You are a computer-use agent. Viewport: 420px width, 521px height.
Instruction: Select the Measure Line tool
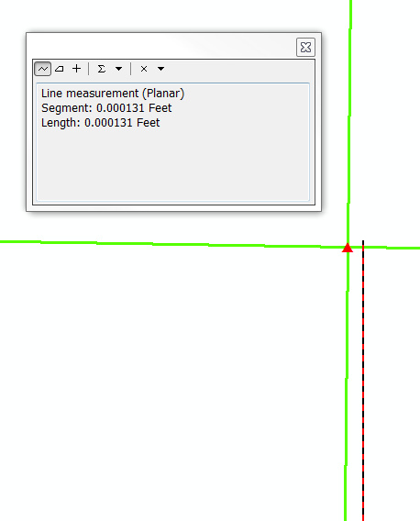click(42, 69)
